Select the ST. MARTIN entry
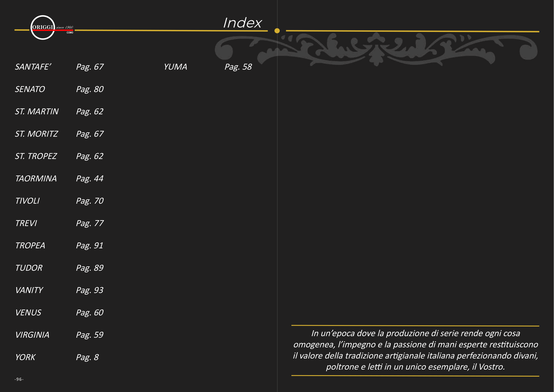 point(37,111)
